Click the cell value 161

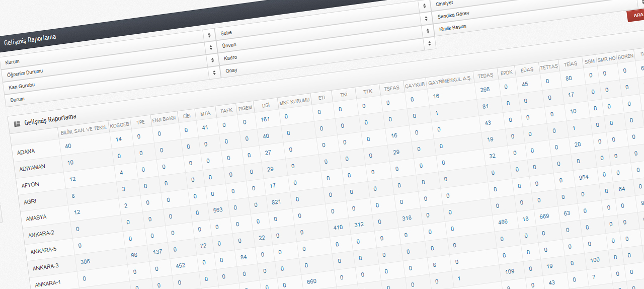tap(266, 119)
